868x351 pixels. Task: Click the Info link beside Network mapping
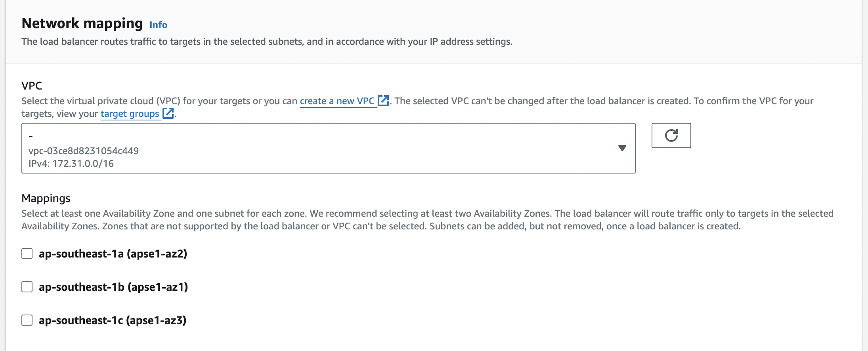point(158,25)
